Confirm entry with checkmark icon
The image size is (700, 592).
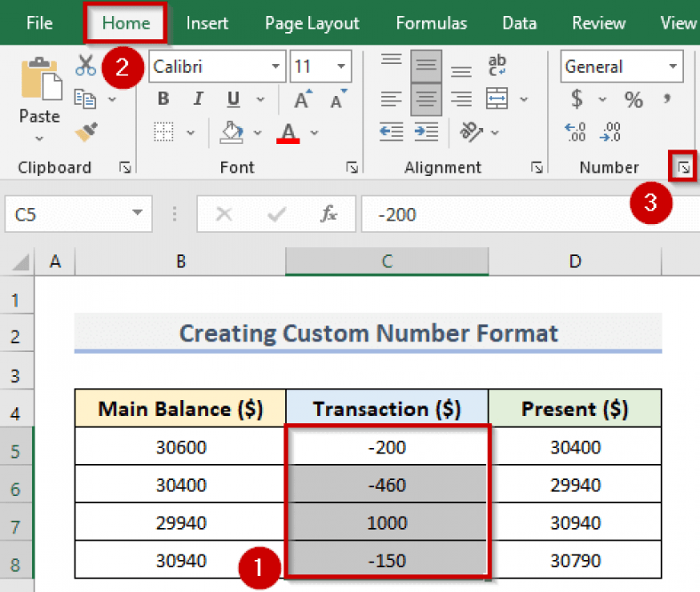coord(277,214)
